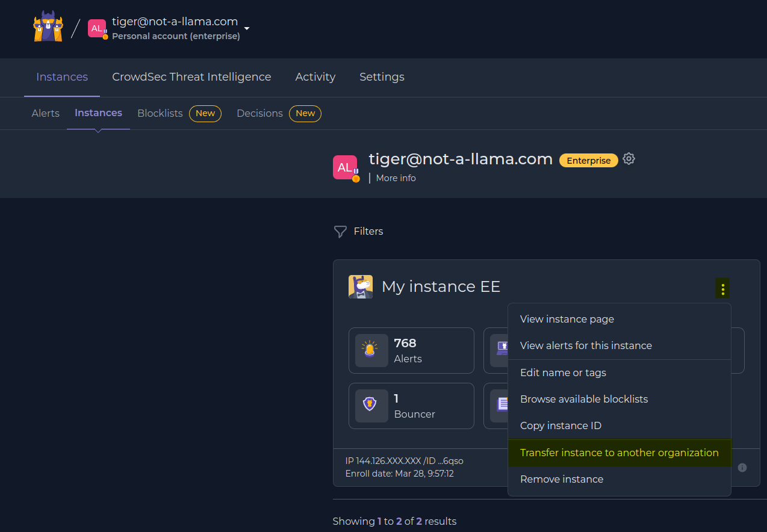Go to the Activity tab
Viewport: 767px width, 532px height.
coord(315,77)
